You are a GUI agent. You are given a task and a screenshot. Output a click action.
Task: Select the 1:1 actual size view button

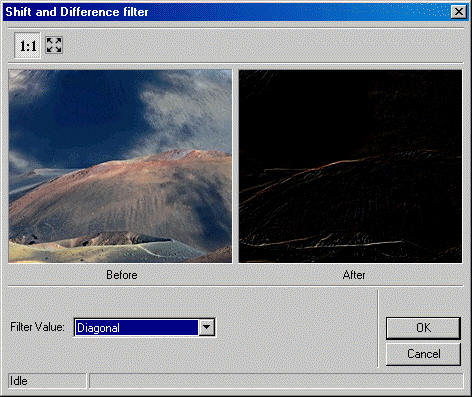(27, 45)
